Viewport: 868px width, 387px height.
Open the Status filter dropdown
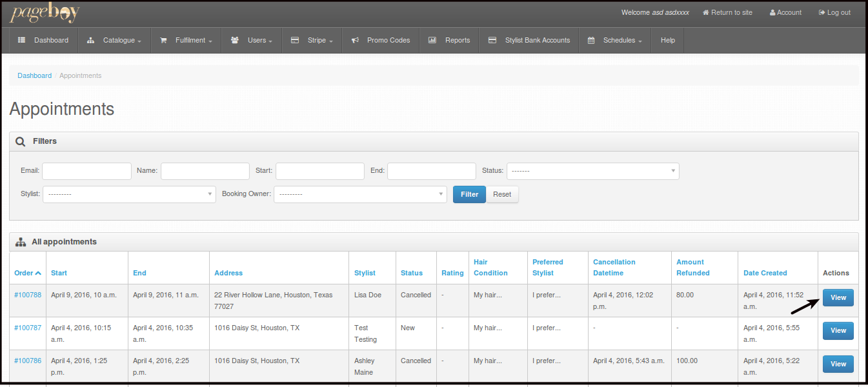[x=592, y=171]
